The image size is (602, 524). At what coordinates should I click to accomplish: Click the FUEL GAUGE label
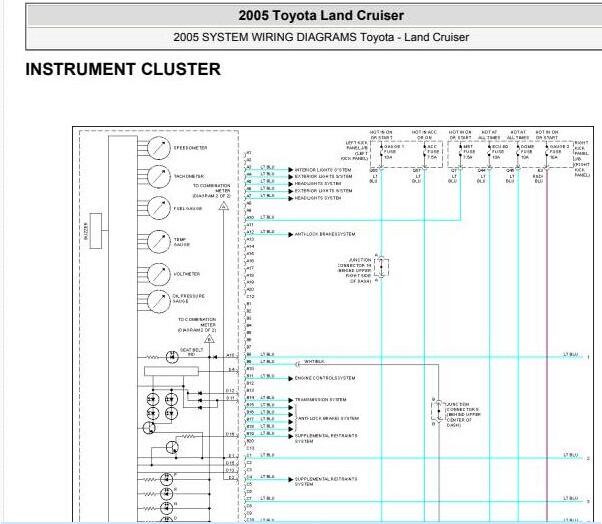pyautogui.click(x=188, y=208)
